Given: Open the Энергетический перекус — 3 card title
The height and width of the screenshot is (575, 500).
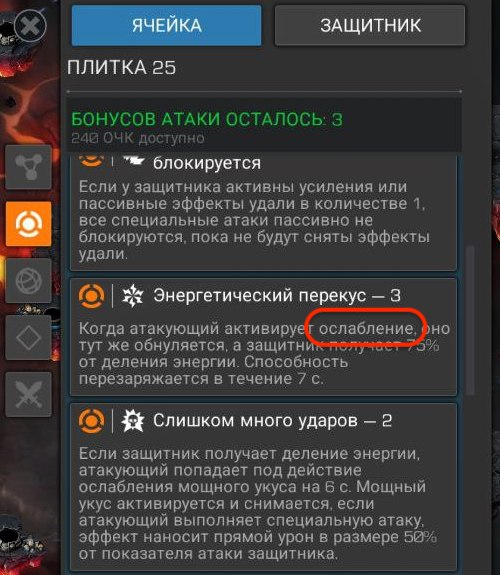Looking at the screenshot, I should (277, 296).
